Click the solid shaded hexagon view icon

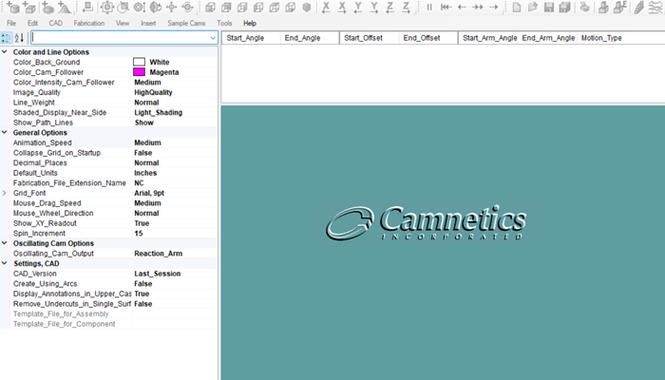click(307, 7)
